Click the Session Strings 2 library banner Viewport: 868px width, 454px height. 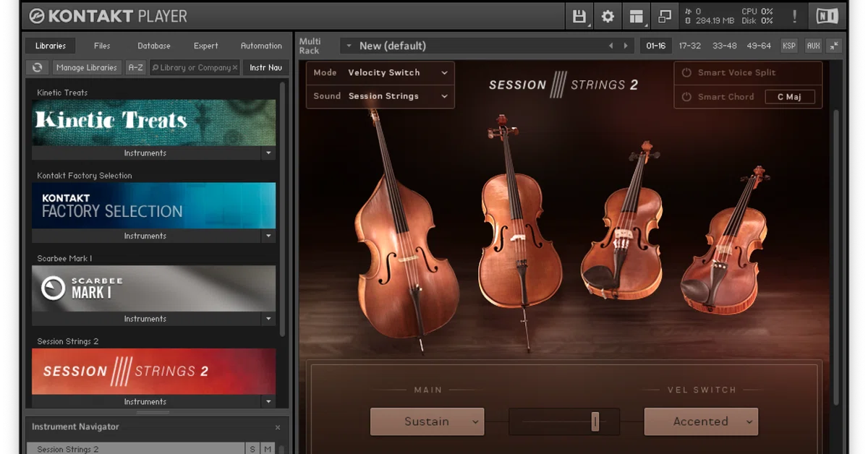[153, 372]
